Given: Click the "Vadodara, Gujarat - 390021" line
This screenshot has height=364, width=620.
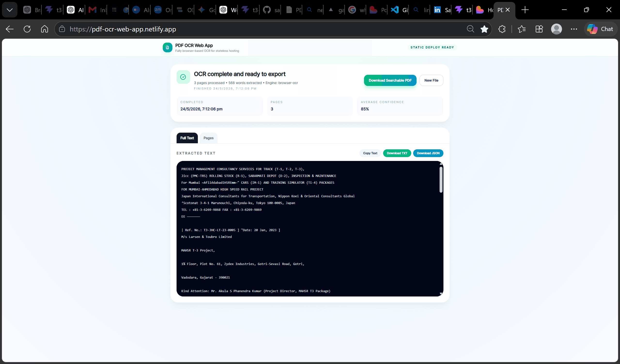Looking at the screenshot, I should pyautogui.click(x=205, y=277).
